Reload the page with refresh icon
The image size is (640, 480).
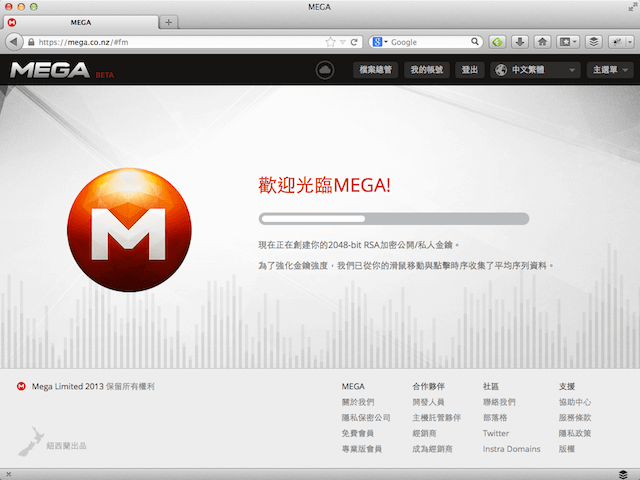(354, 42)
